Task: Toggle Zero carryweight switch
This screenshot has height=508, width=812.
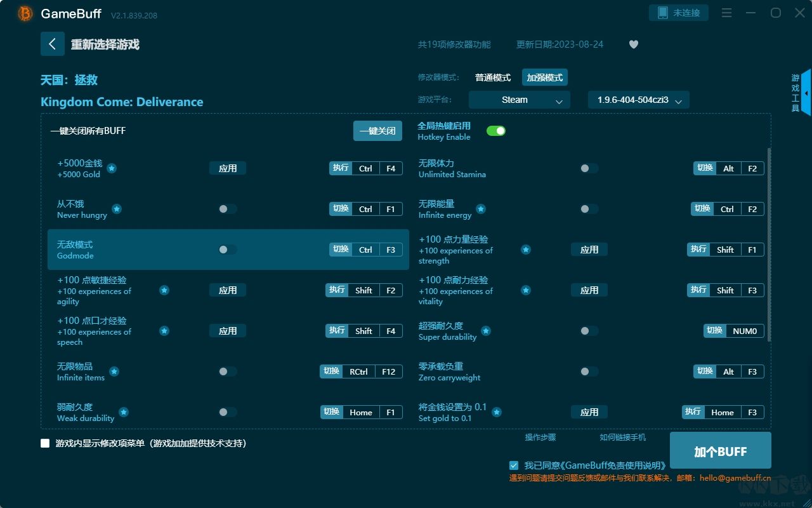Action: 589,371
